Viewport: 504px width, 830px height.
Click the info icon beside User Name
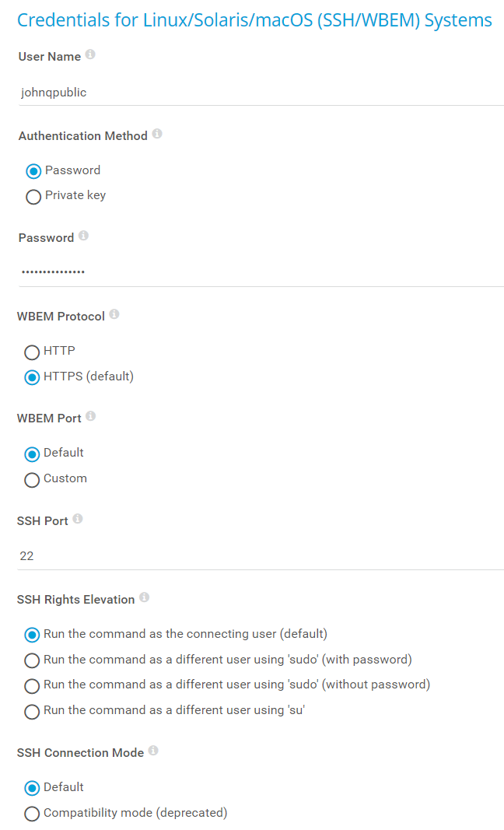coord(90,55)
